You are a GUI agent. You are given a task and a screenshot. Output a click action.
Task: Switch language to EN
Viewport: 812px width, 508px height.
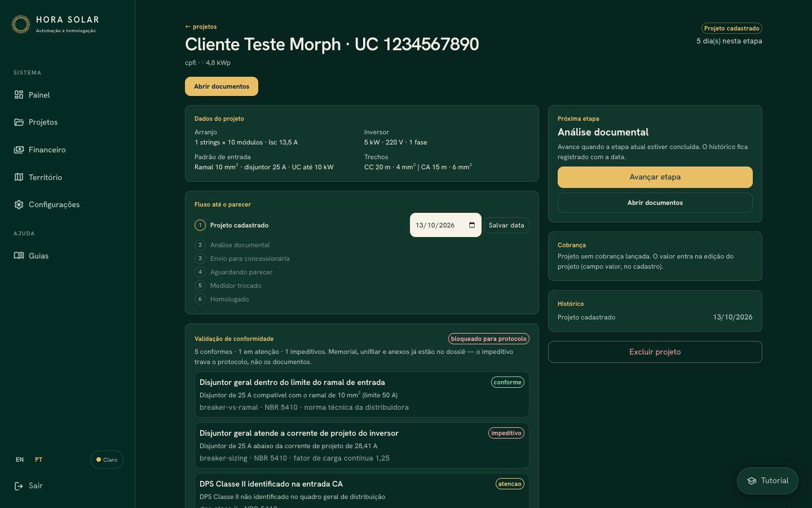tap(20, 459)
